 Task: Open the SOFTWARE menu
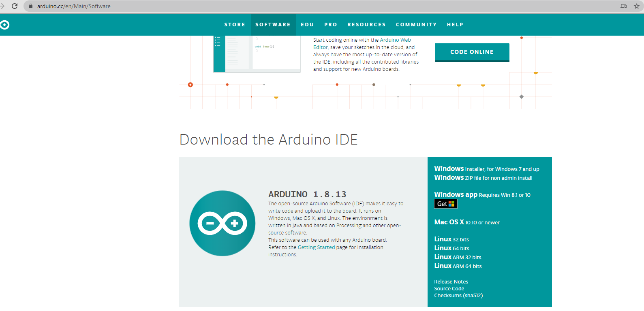[x=273, y=25]
